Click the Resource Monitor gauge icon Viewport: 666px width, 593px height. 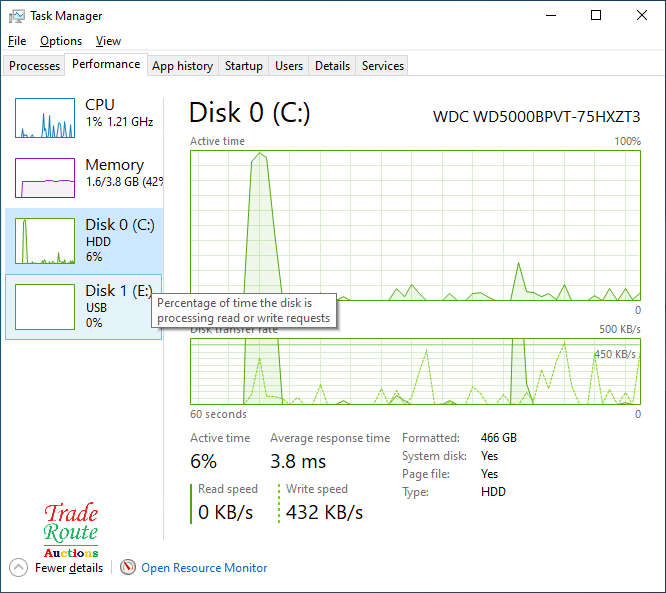(127, 567)
